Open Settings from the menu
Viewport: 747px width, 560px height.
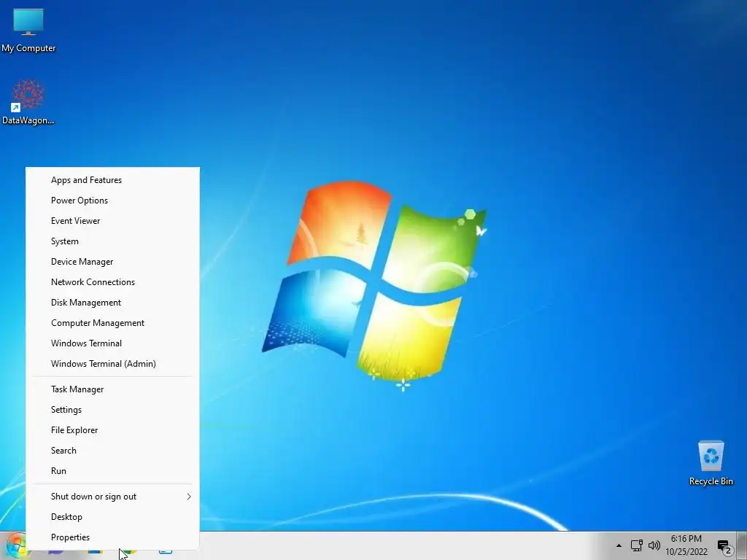click(112, 410)
